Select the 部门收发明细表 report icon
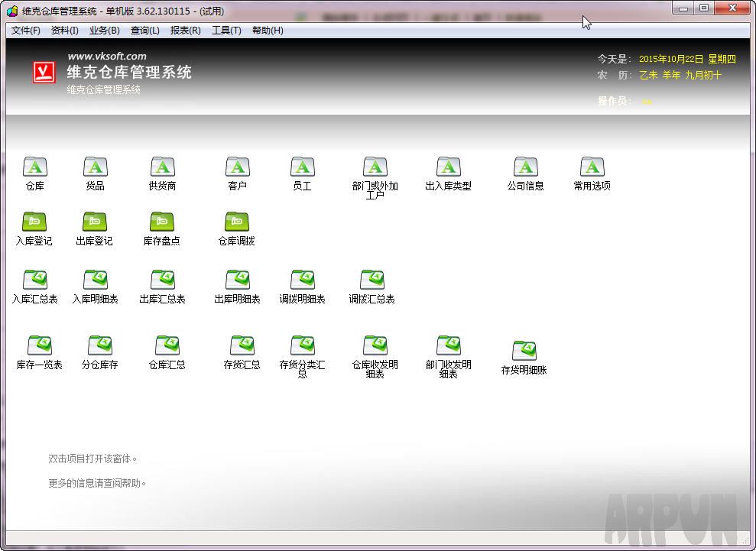 (x=449, y=345)
